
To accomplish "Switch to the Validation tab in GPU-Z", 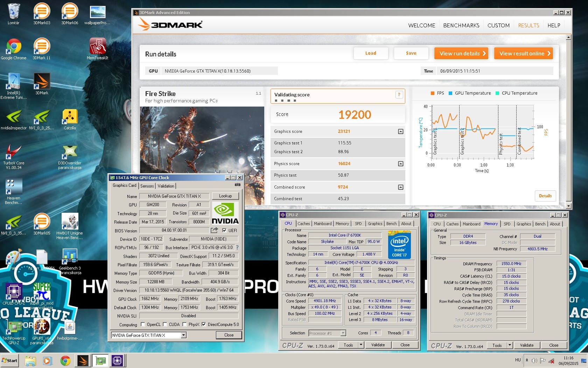I will [x=166, y=186].
